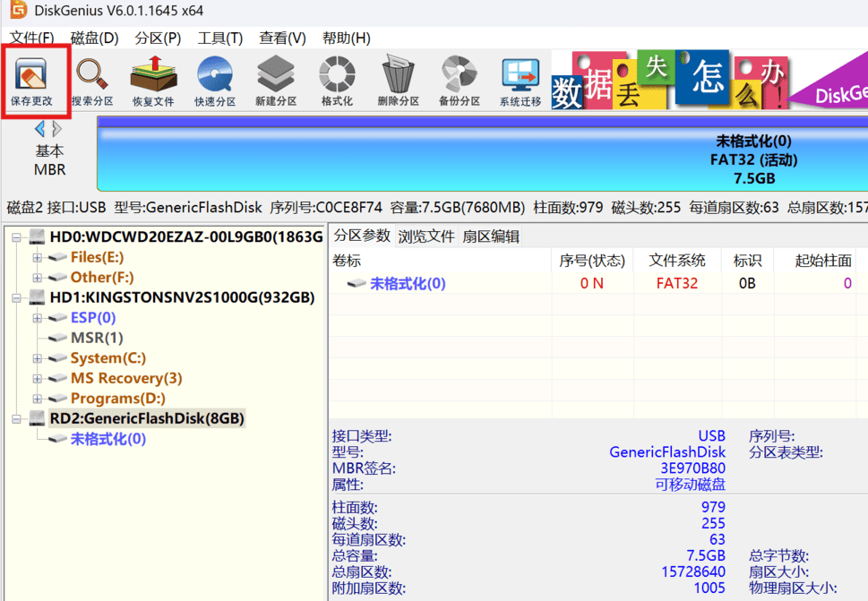Screen dimensions: 868x601
Task: Collapse the HD0 WDC disk node
Action: pyautogui.click(x=17, y=237)
